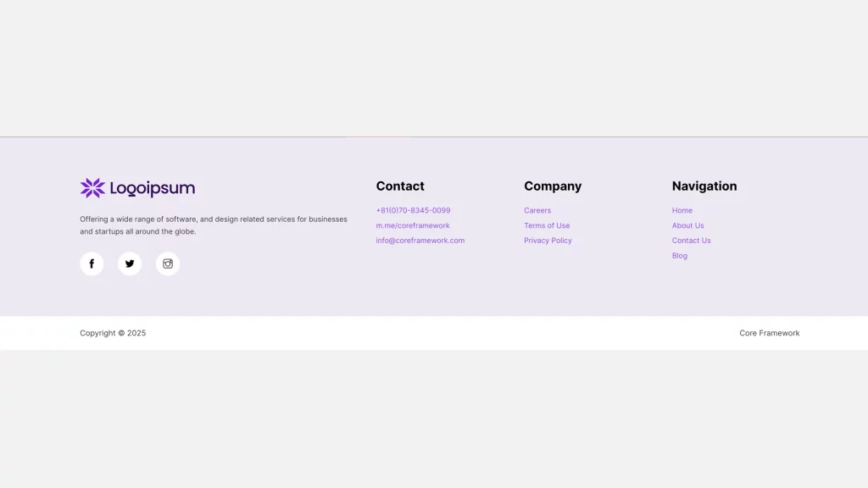This screenshot has height=488, width=868.
Task: Click the Core Framework footer text
Action: 769,334
